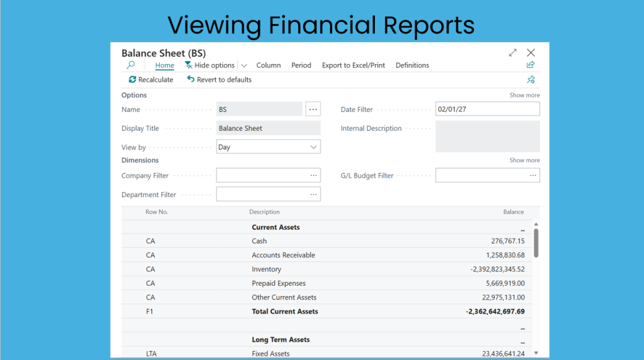Click the Date Filter input field
The height and width of the screenshot is (360, 644).
(x=487, y=109)
